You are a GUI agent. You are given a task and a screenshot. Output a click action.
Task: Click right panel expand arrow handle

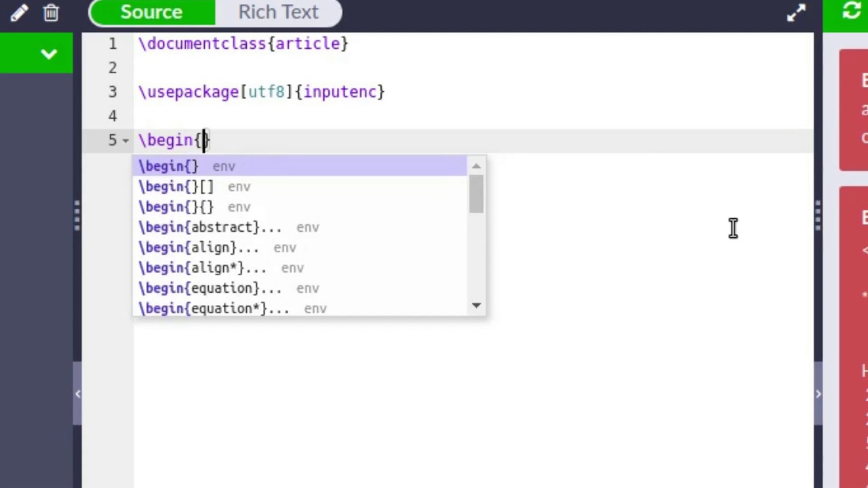(x=818, y=394)
